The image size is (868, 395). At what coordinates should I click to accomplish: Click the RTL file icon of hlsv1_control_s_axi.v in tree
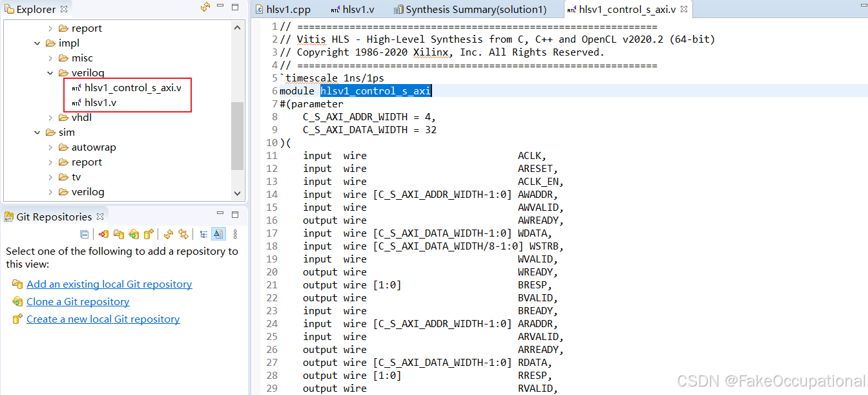[76, 88]
